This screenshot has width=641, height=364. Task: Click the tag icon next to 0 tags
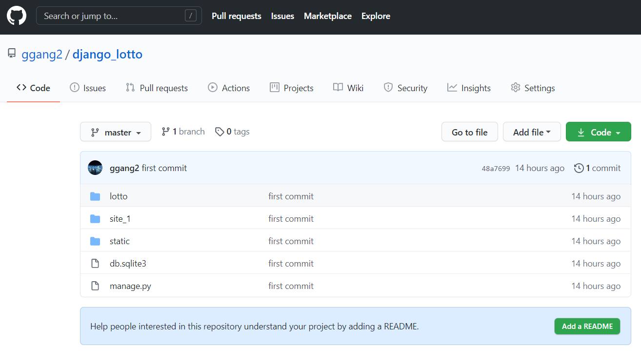[220, 132]
